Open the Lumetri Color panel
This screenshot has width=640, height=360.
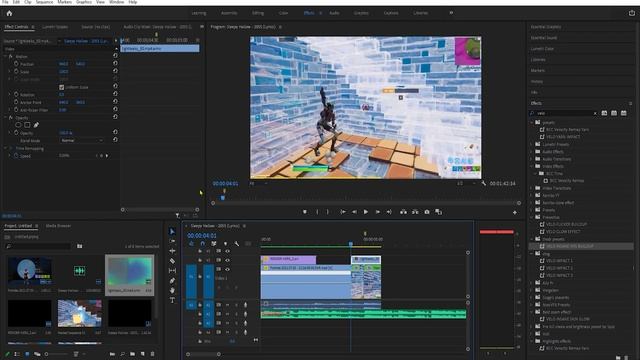point(542,49)
